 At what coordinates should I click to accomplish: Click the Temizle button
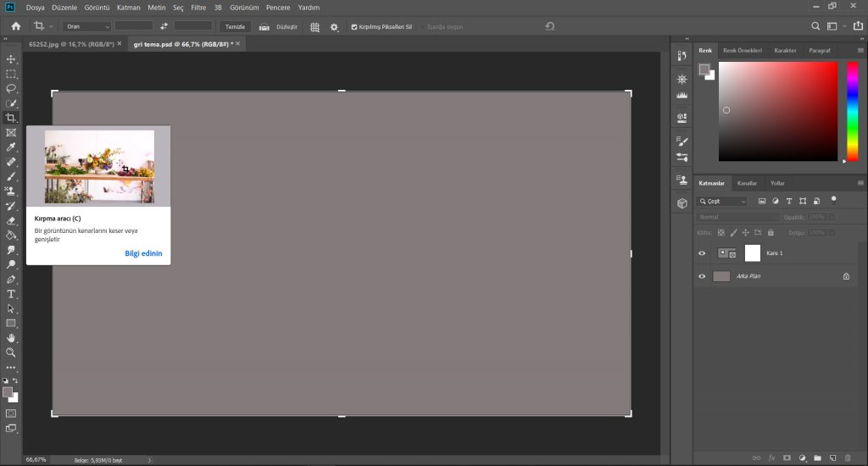coord(235,26)
